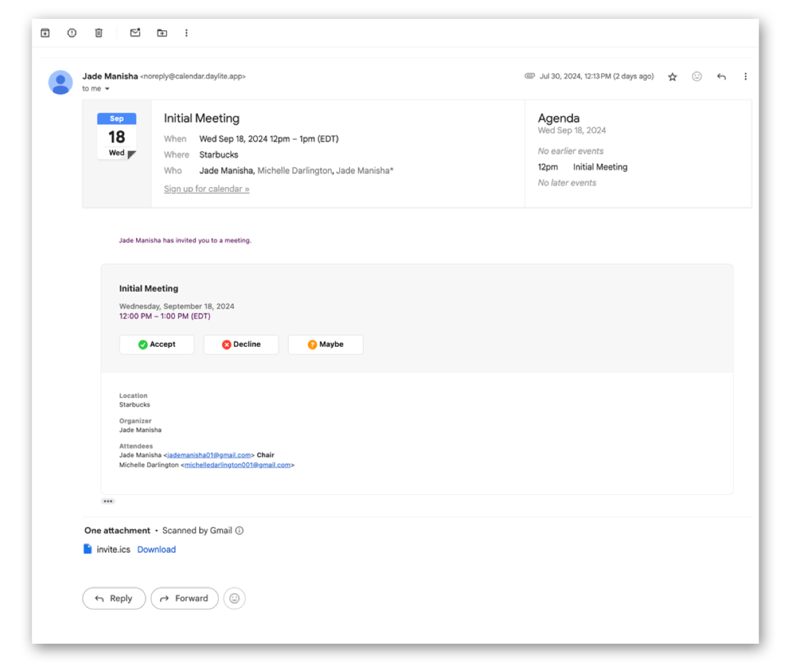Image resolution: width=797 pixels, height=672 pixels.
Task: Respond Maybe to the meeting invite
Action: click(x=325, y=344)
